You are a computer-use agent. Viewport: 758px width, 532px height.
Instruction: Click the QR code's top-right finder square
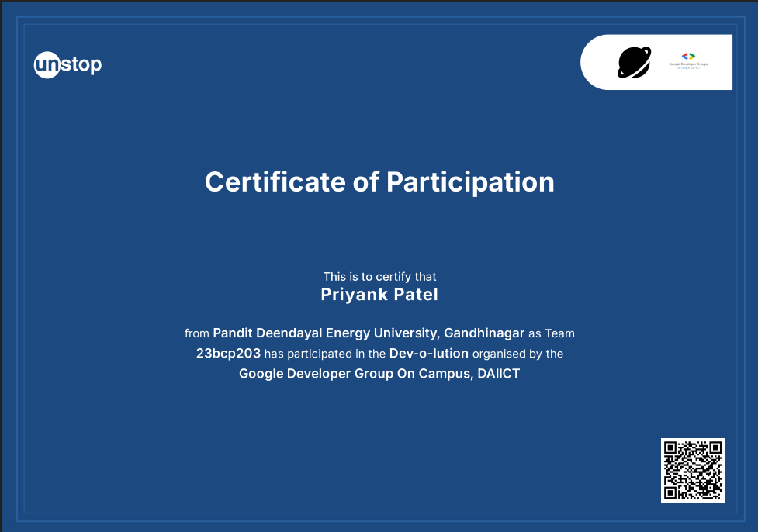click(x=715, y=447)
